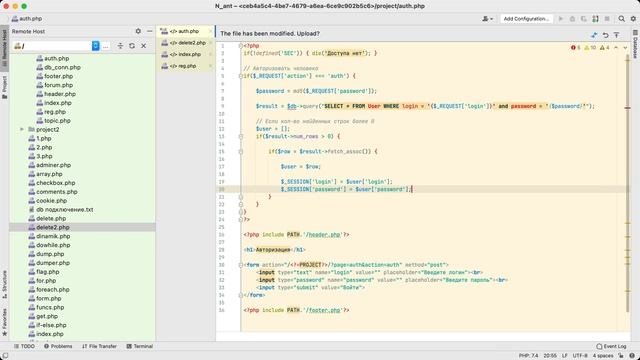Toggle the Favorites side tab
The width and height of the screenshot is (640, 360).
tap(4, 322)
